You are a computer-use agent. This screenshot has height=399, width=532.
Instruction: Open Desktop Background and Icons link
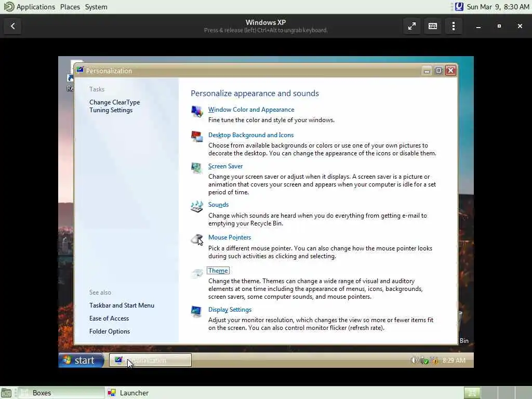[251, 135]
